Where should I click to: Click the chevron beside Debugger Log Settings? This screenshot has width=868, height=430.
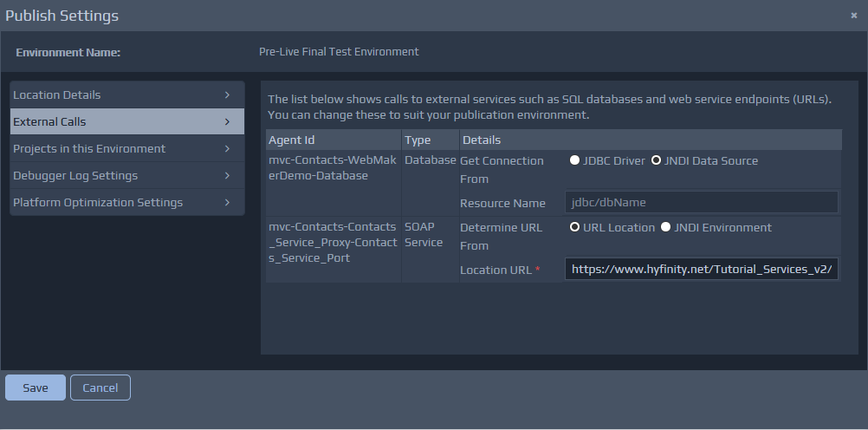click(x=227, y=175)
